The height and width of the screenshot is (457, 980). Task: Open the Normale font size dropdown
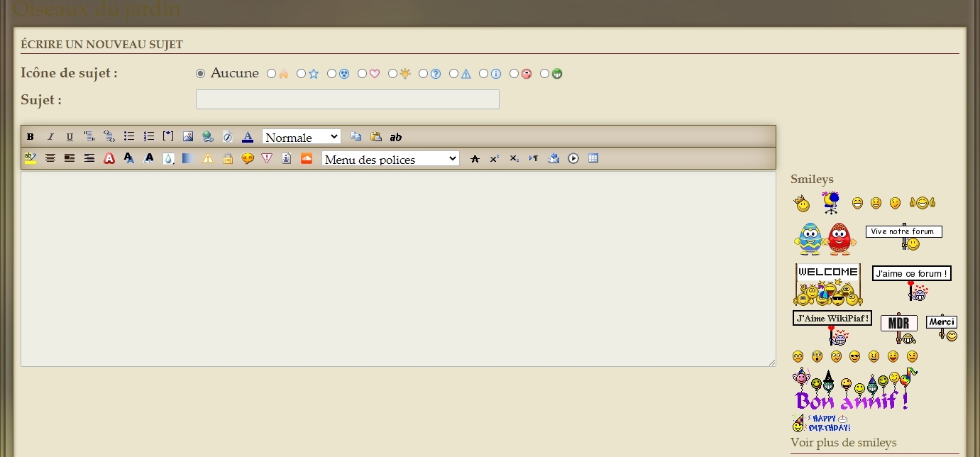click(302, 137)
